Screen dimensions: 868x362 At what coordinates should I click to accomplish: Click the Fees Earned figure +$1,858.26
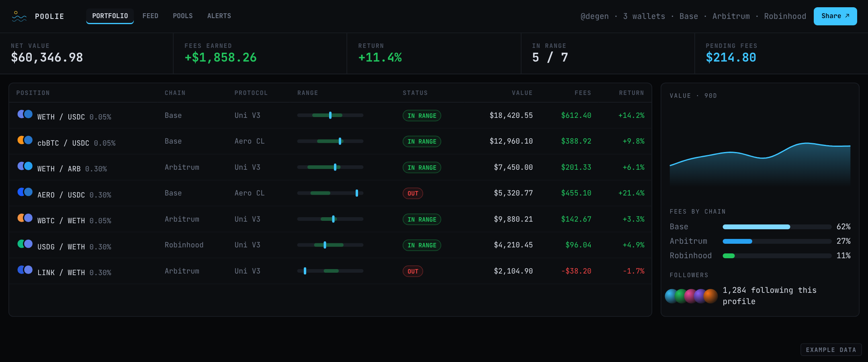pyautogui.click(x=221, y=58)
